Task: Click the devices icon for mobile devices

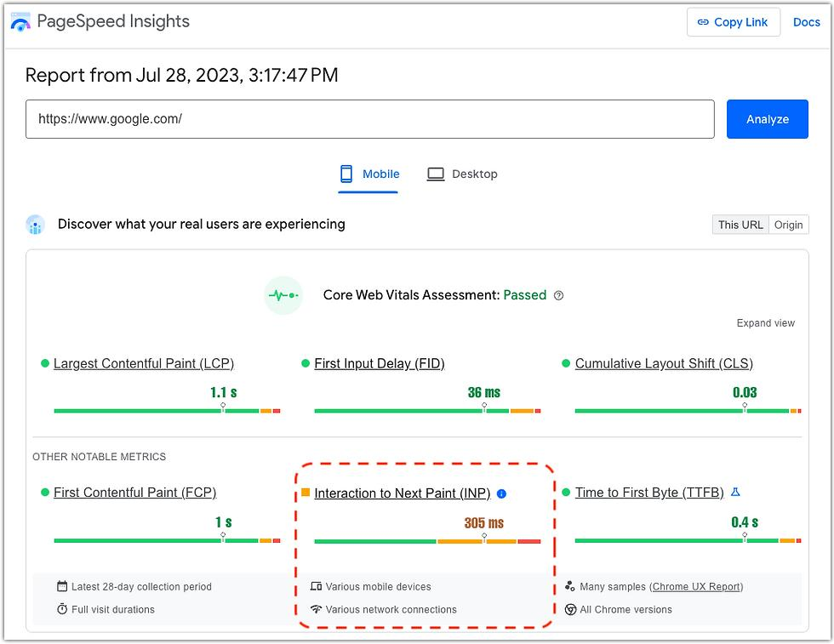Action: pos(316,586)
